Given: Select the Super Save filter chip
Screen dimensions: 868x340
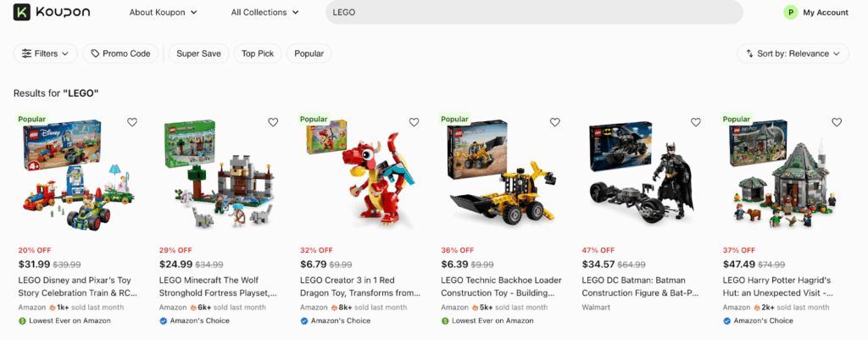Looking at the screenshot, I should [198, 53].
